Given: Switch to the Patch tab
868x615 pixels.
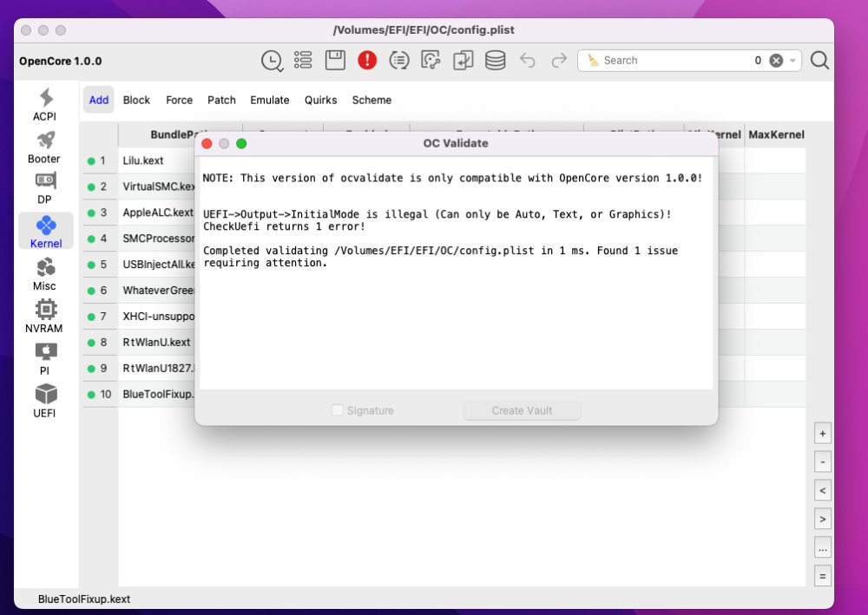Looking at the screenshot, I should pos(221,100).
